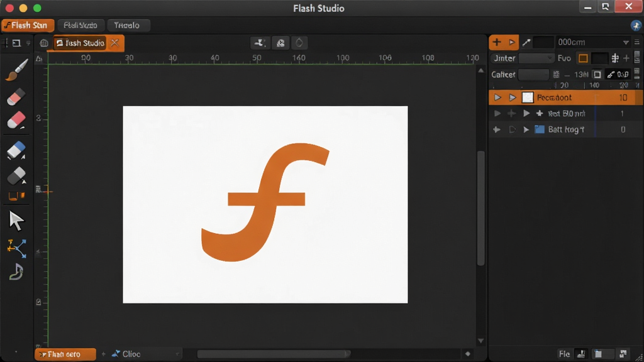This screenshot has width=644, height=362.
Task: Select the gray eraser tool
Action: [x=16, y=176]
